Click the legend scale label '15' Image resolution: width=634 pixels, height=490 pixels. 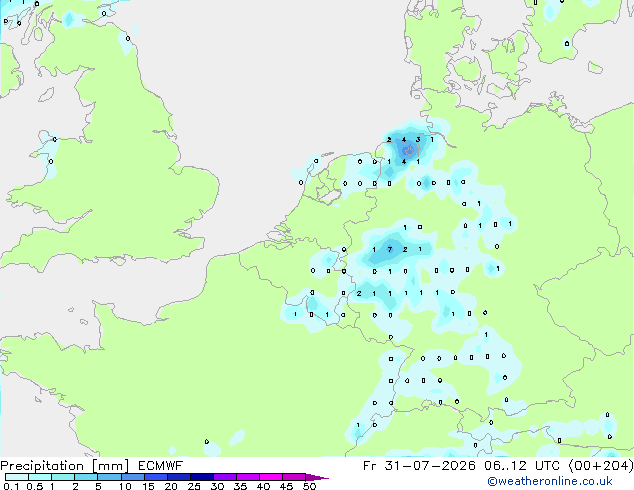coord(148,486)
